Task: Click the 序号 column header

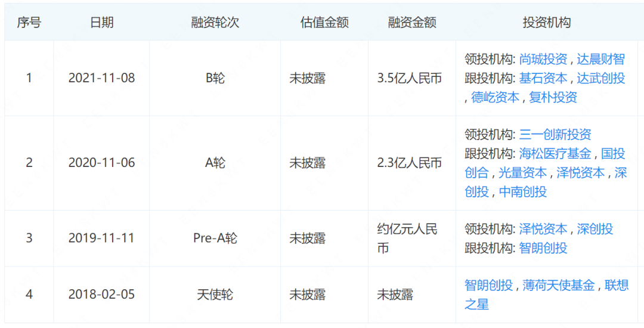Action: coord(29,23)
